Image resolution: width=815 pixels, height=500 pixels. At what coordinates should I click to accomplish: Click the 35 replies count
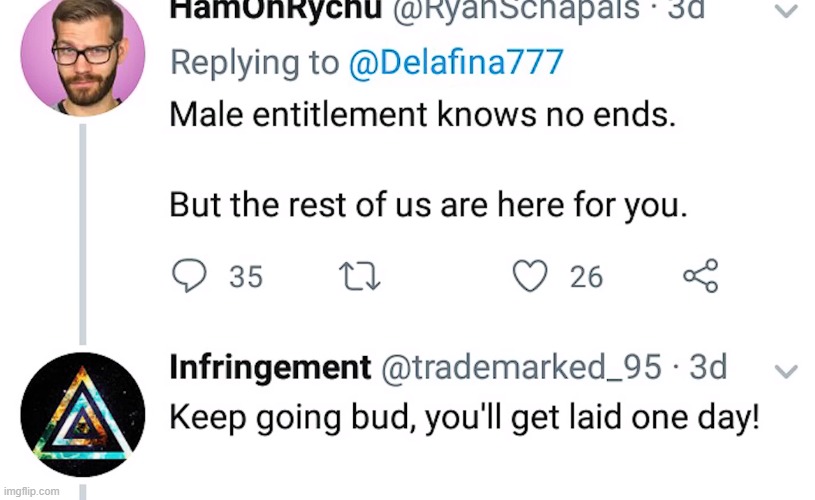246,277
